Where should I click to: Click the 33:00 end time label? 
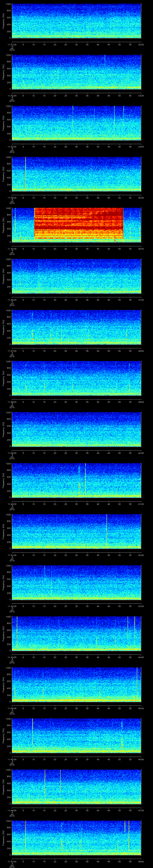coord(141,96)
